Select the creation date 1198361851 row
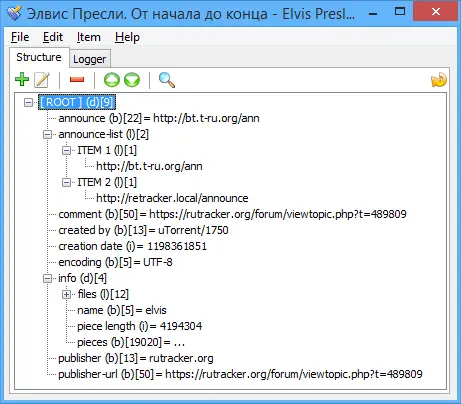 (x=133, y=246)
